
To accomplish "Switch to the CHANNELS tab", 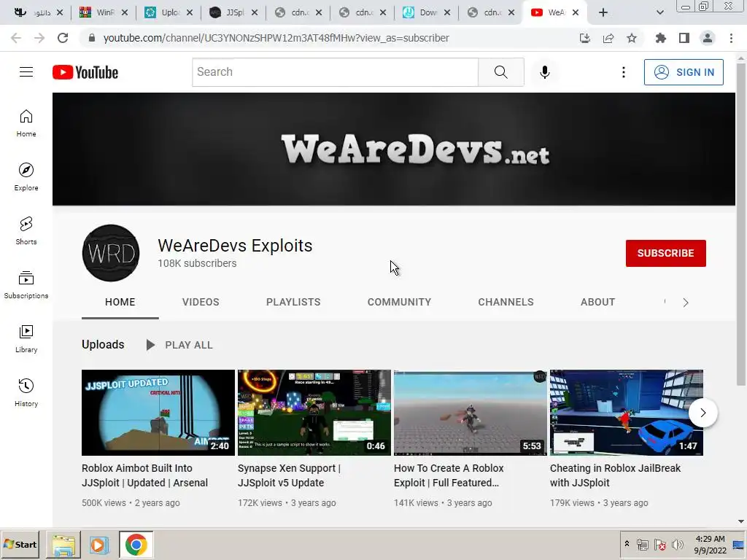I will click(506, 302).
